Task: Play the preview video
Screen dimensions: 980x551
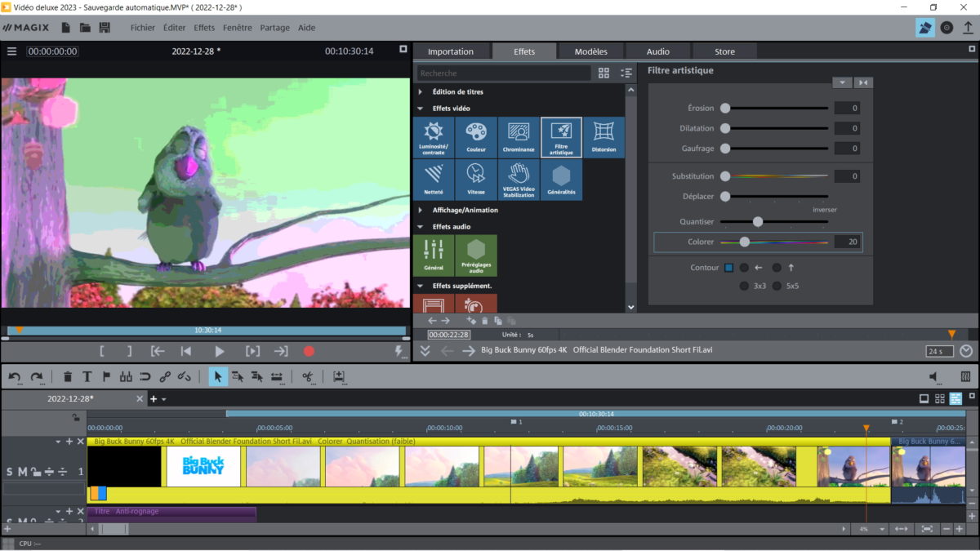Action: point(219,351)
